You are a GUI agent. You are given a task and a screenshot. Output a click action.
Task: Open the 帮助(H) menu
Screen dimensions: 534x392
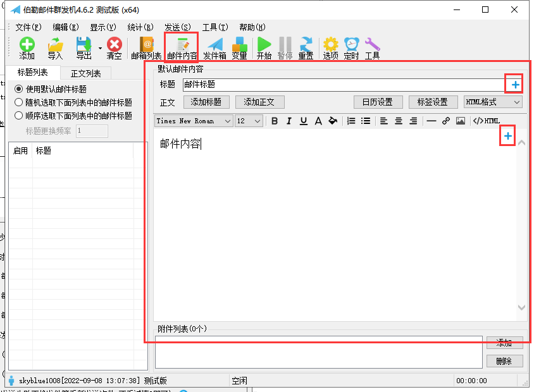(252, 27)
